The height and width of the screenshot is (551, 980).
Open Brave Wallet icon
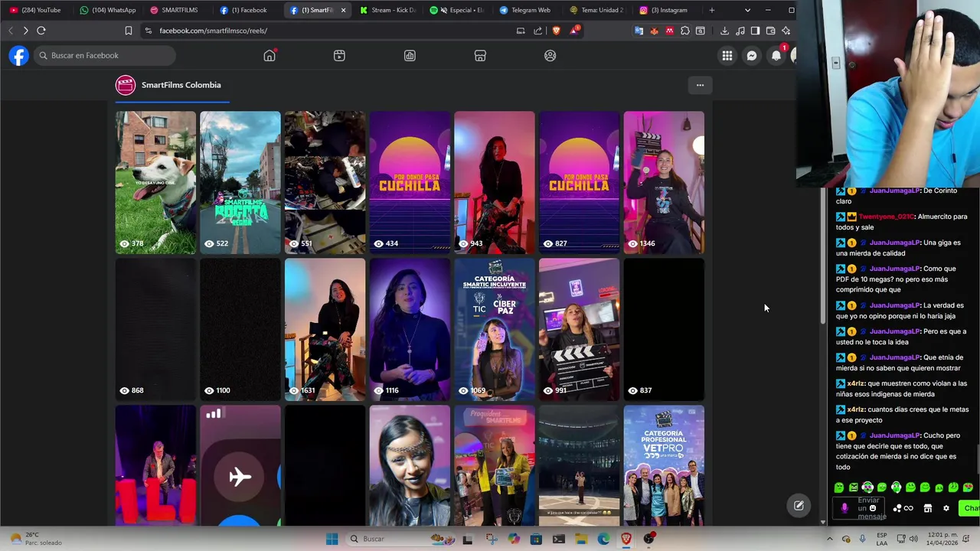coord(770,31)
